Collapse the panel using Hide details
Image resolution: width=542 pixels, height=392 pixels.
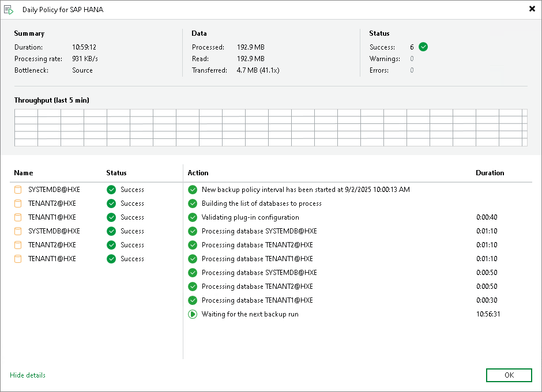click(28, 375)
